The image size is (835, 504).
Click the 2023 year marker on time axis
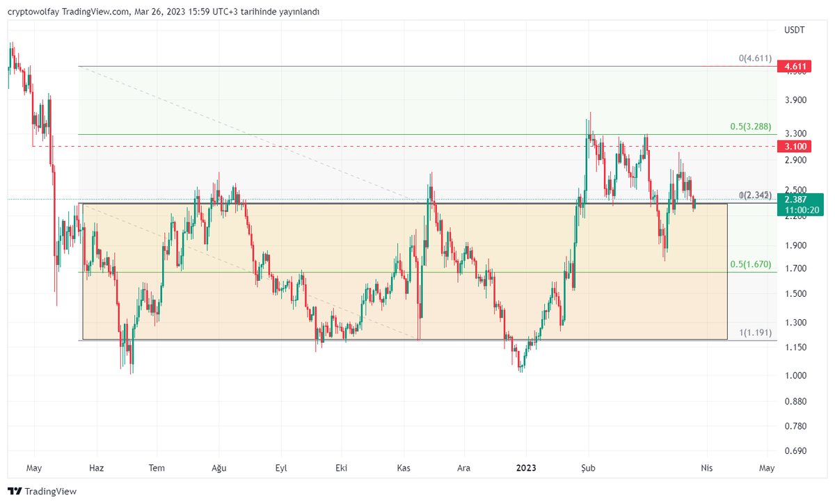click(526, 468)
